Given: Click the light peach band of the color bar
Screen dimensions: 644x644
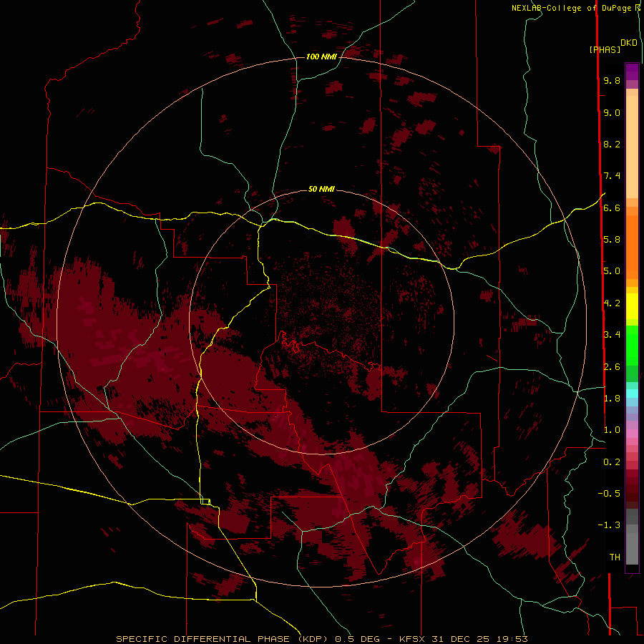Looking at the screenshot, I should [632, 147].
